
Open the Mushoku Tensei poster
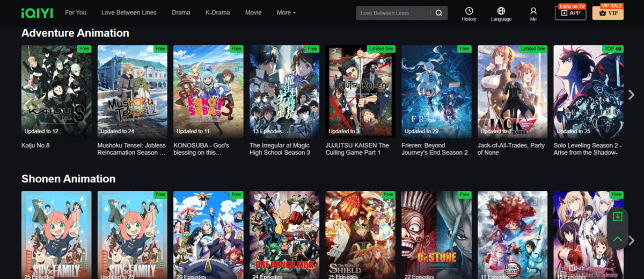(132, 91)
